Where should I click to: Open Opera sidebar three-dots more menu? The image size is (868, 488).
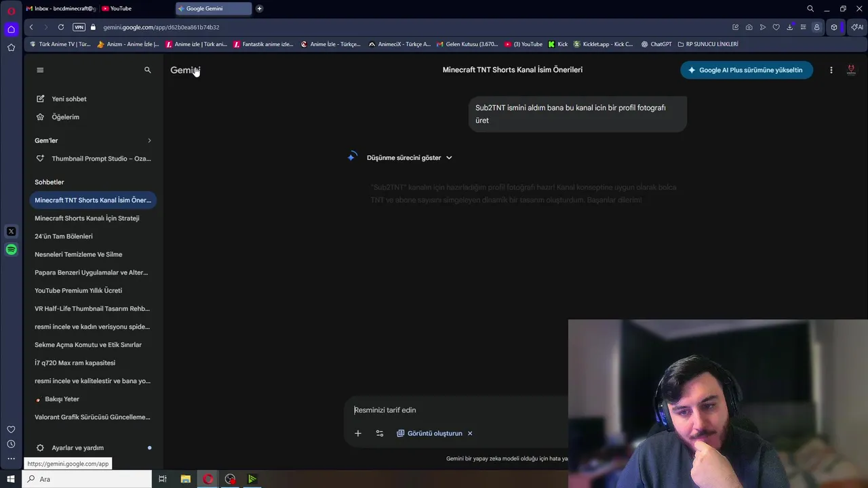(11, 459)
